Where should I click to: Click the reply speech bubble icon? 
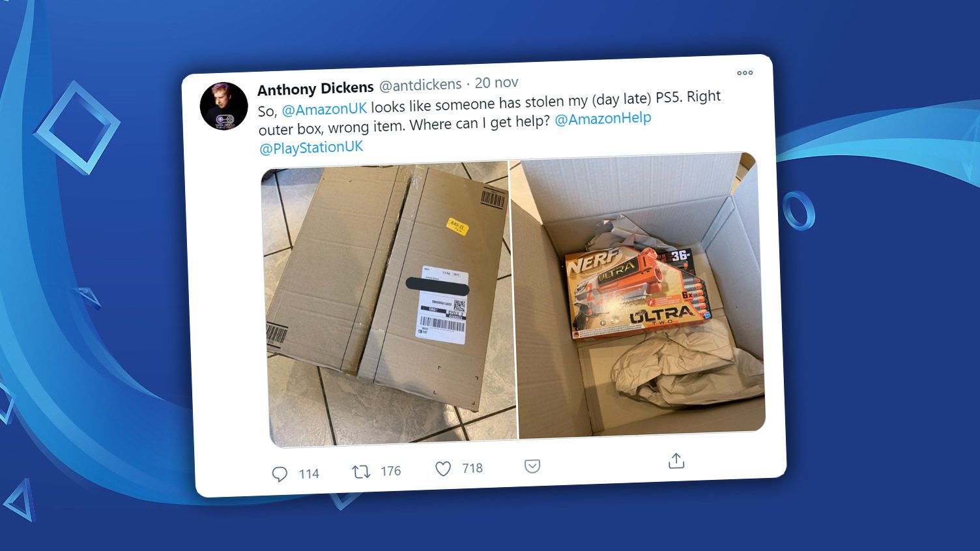coord(280,474)
